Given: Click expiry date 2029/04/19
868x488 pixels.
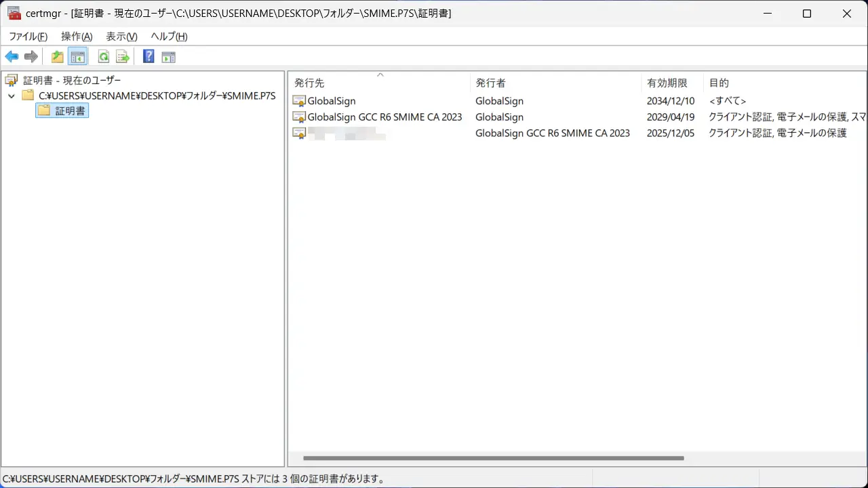Looking at the screenshot, I should click(671, 117).
